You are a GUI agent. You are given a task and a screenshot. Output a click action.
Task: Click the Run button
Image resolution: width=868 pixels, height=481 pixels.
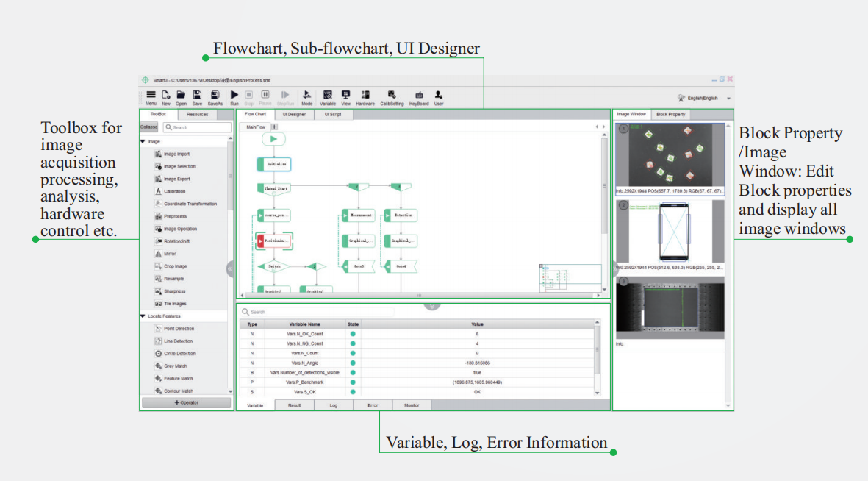234,96
